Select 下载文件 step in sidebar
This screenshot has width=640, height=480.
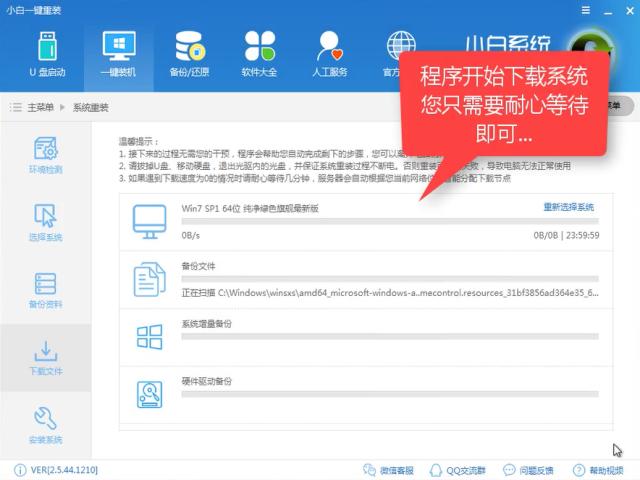(x=45, y=357)
